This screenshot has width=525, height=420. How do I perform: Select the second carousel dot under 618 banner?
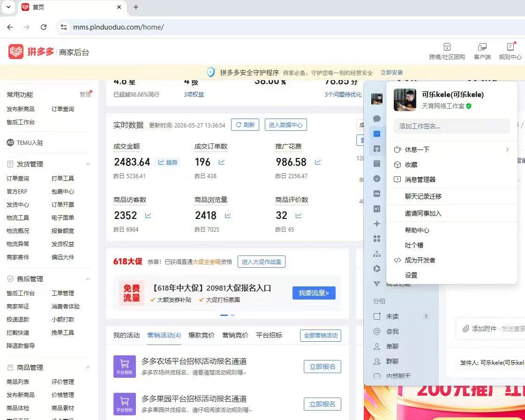pos(232,315)
